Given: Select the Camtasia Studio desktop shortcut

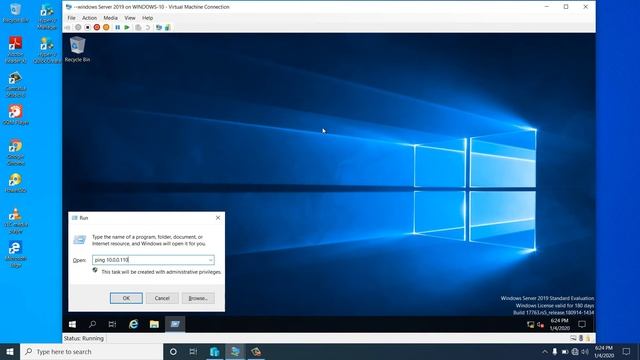Looking at the screenshot, I should [16, 84].
